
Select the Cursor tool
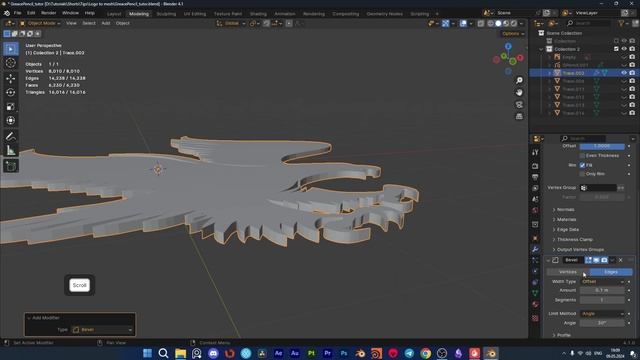pyautogui.click(x=11, y=63)
